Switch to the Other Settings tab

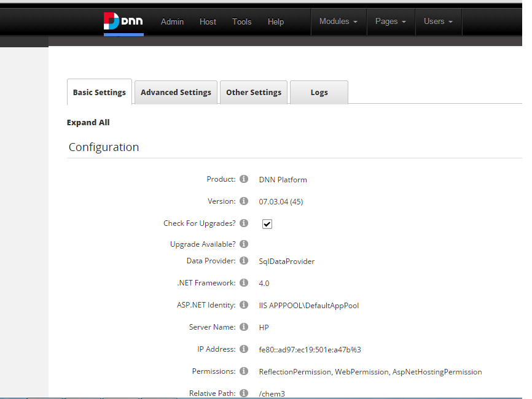[254, 92]
